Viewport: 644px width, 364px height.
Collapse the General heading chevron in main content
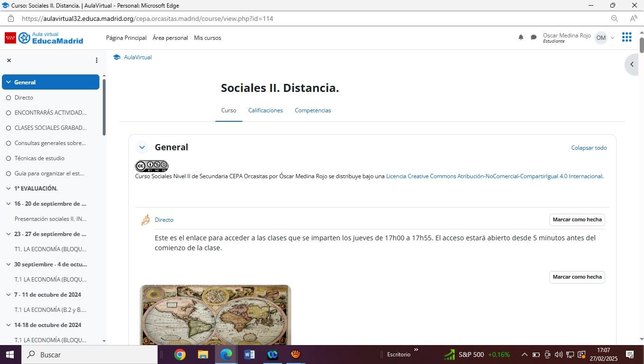point(142,147)
